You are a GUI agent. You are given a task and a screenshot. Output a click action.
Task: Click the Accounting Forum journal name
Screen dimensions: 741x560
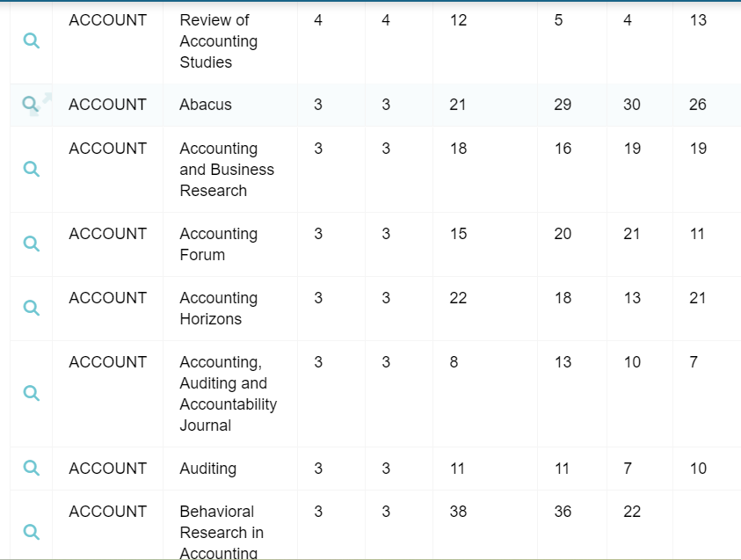point(218,244)
